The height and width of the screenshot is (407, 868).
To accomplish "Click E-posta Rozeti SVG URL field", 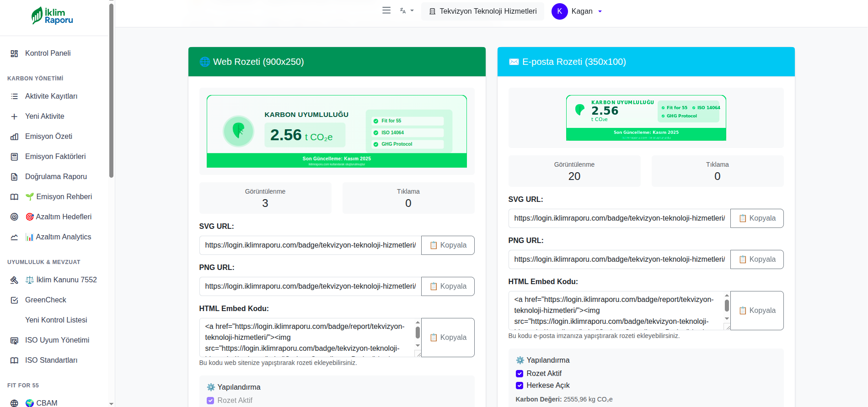I will (619, 218).
